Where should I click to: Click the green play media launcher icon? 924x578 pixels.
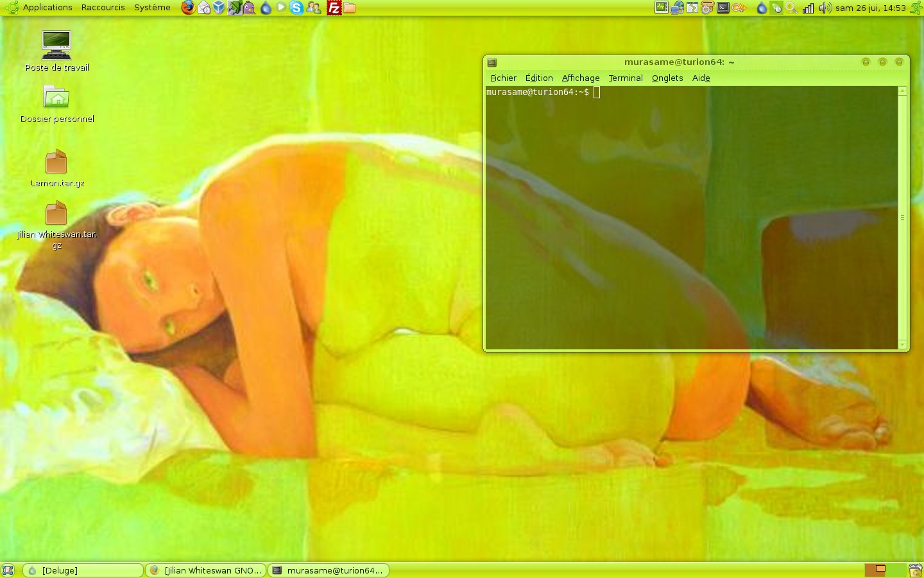[281, 8]
